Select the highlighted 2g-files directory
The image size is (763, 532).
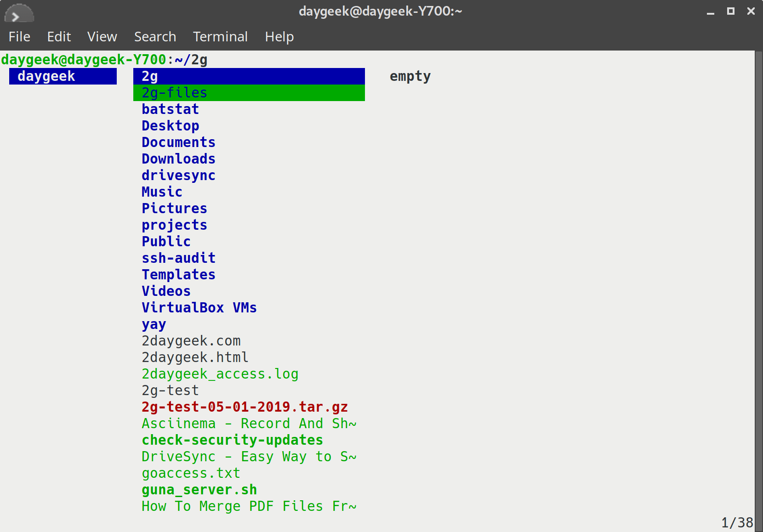174,92
